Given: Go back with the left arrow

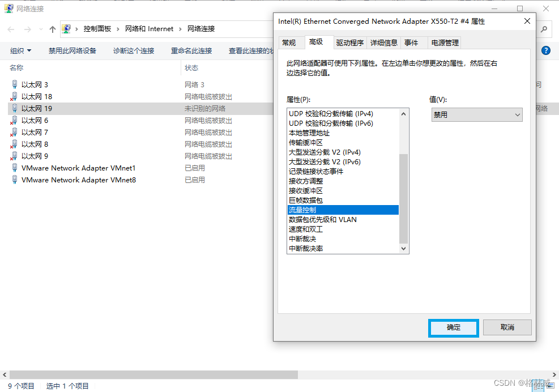Looking at the screenshot, I should point(11,29).
